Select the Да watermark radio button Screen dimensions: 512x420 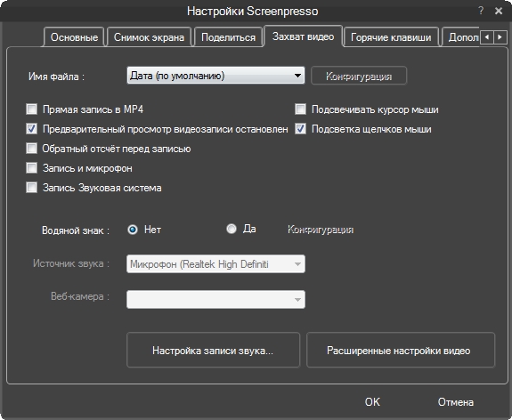(232, 229)
